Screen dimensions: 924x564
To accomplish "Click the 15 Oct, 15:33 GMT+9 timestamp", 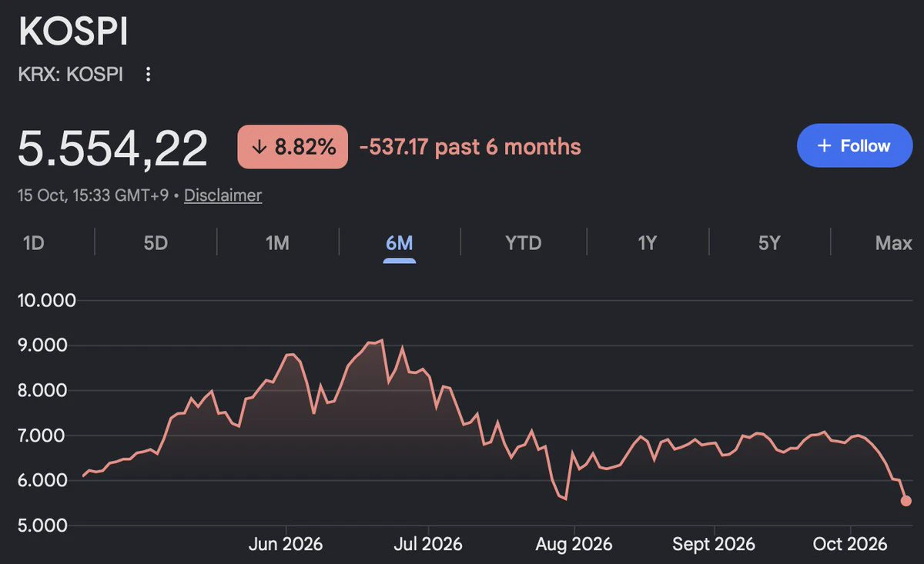I will point(95,195).
